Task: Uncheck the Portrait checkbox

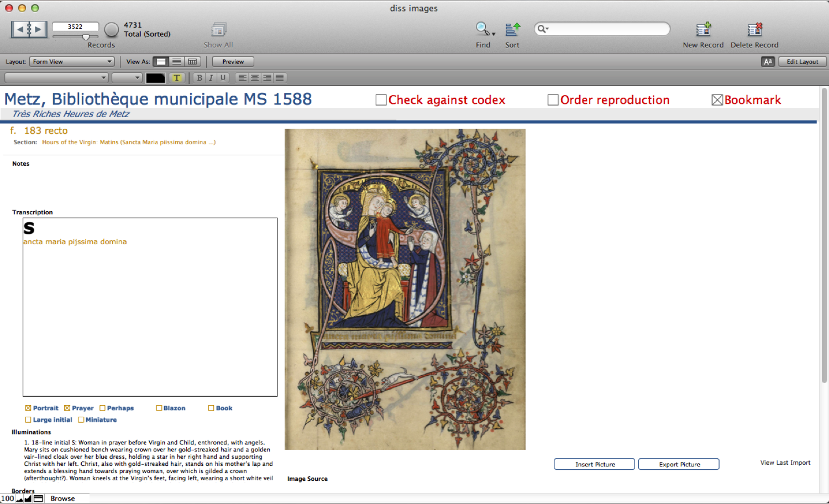Action: pos(28,408)
